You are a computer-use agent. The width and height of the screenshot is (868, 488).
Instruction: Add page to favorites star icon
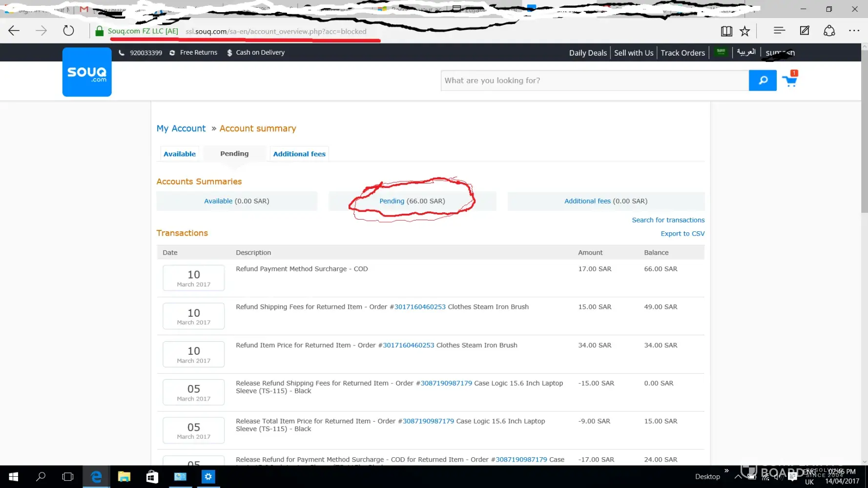point(744,31)
